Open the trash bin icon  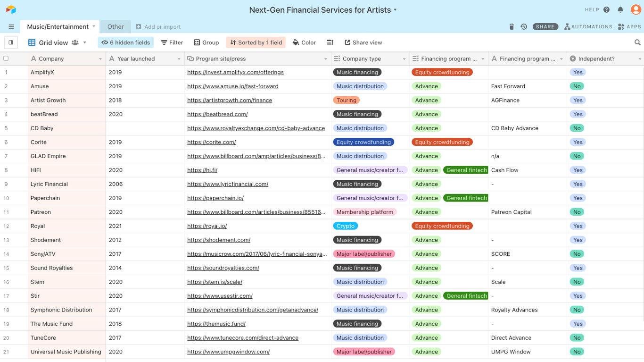pos(512,27)
